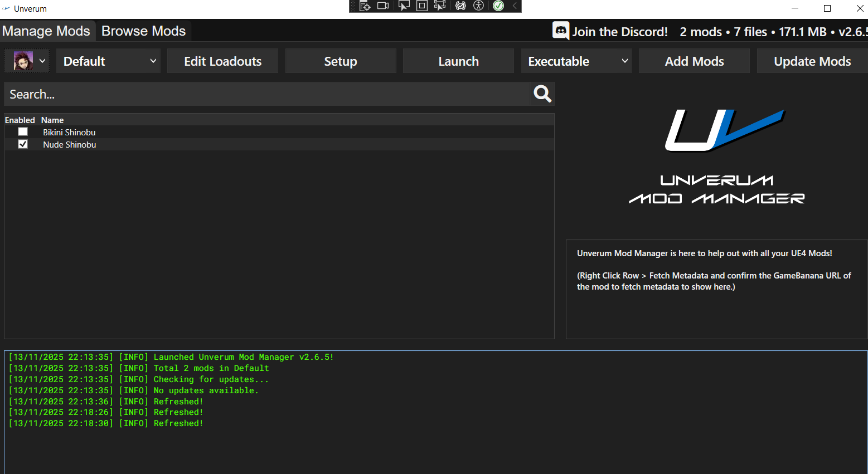Click the search magnifier icon
The height and width of the screenshot is (474, 868).
(x=542, y=94)
